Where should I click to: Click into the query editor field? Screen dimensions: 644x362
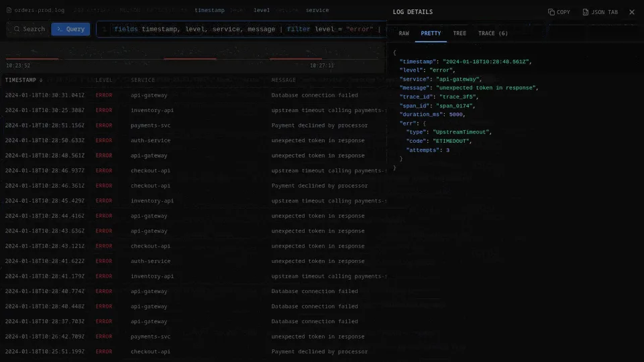coord(241,29)
